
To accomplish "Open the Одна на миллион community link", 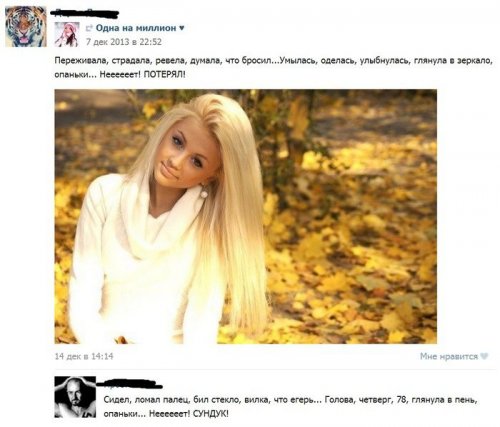I will point(136,28).
